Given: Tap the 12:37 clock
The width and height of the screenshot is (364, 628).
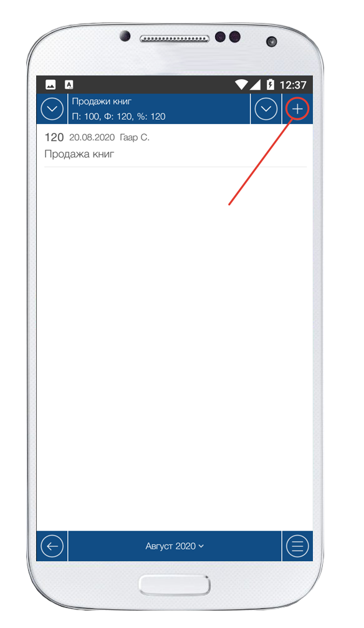Looking at the screenshot, I should coord(293,85).
